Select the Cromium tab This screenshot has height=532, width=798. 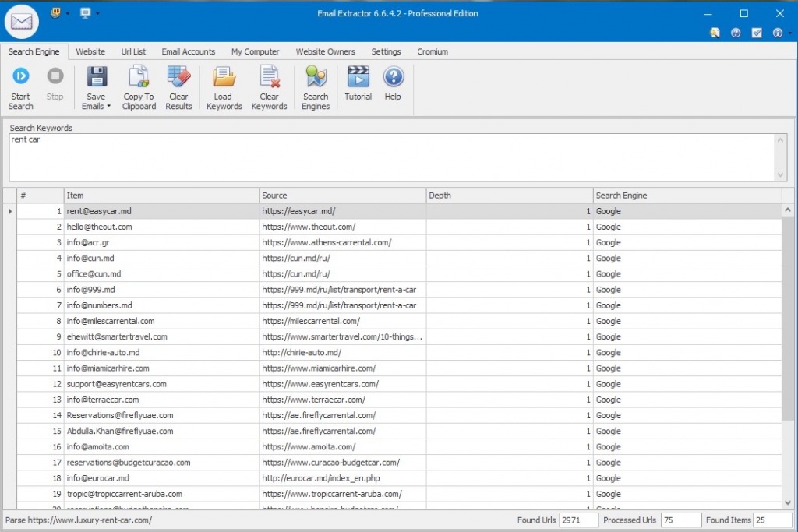click(x=432, y=51)
